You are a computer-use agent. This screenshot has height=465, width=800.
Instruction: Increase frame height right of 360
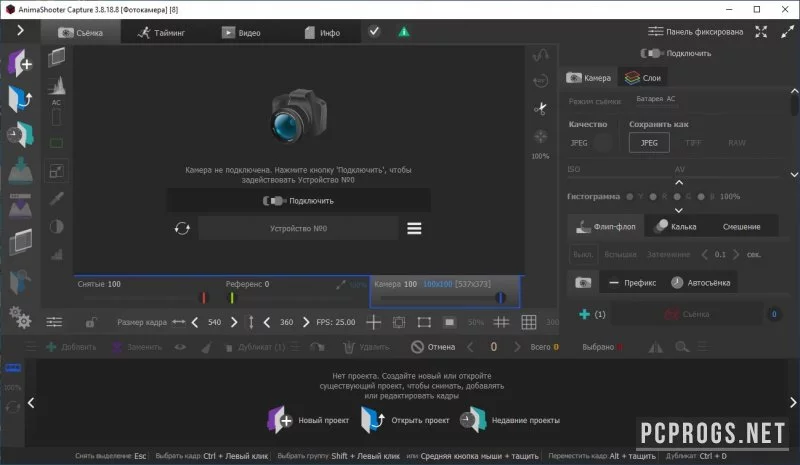306,322
